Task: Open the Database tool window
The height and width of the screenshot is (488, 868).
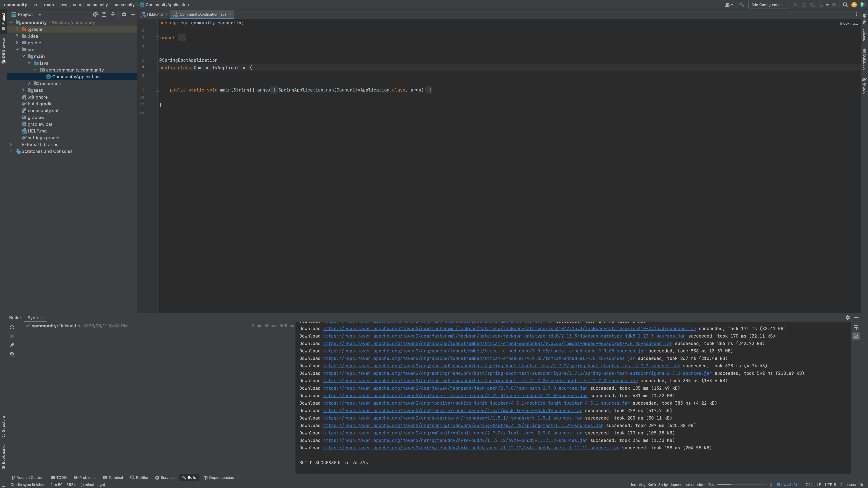Action: pyautogui.click(x=865, y=60)
